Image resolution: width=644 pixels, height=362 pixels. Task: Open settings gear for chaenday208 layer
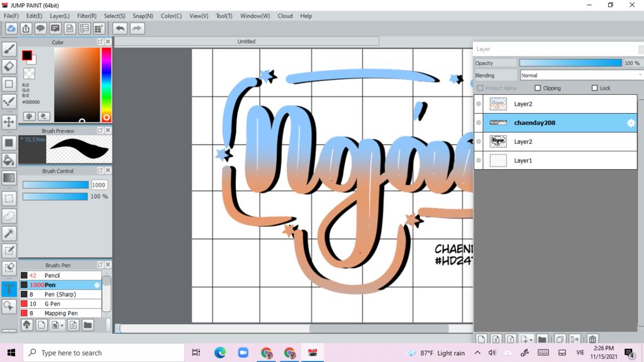pyautogui.click(x=631, y=123)
